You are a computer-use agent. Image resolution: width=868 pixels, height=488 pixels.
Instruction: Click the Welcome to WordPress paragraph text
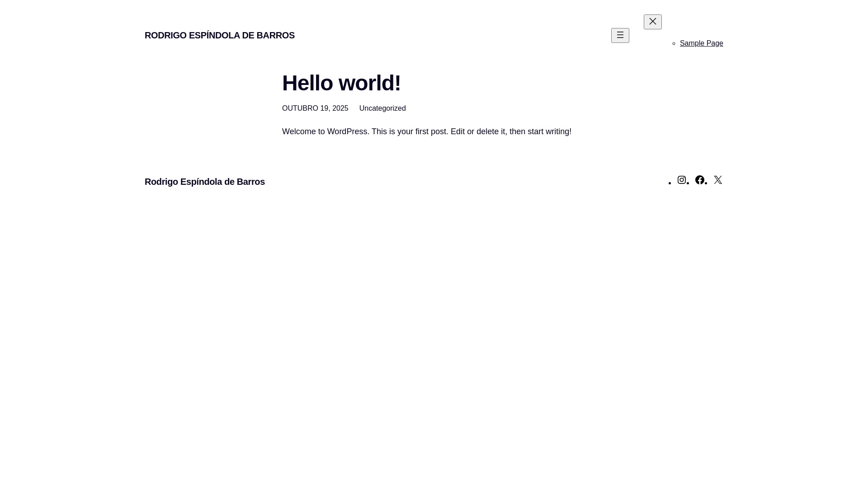426,131
